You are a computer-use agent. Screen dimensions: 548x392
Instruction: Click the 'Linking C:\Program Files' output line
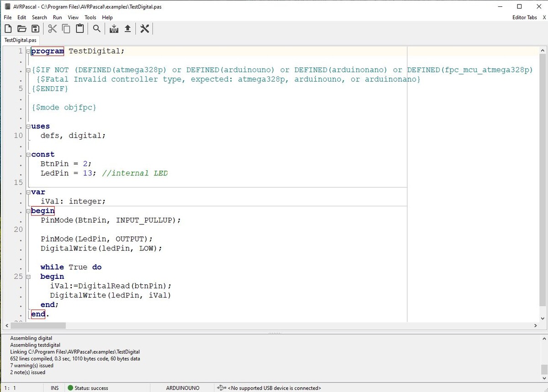coord(75,352)
